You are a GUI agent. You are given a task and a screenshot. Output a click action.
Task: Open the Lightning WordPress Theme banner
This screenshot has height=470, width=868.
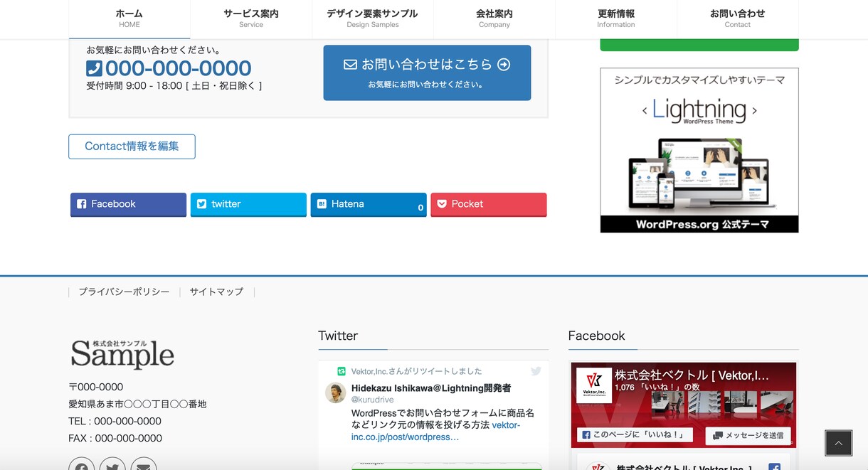699,150
